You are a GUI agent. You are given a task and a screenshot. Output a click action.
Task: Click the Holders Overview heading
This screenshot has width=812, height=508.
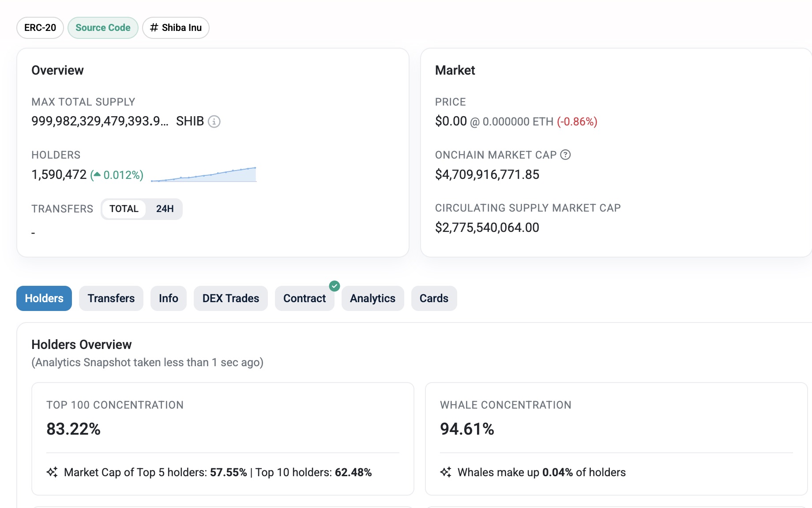pyautogui.click(x=82, y=345)
